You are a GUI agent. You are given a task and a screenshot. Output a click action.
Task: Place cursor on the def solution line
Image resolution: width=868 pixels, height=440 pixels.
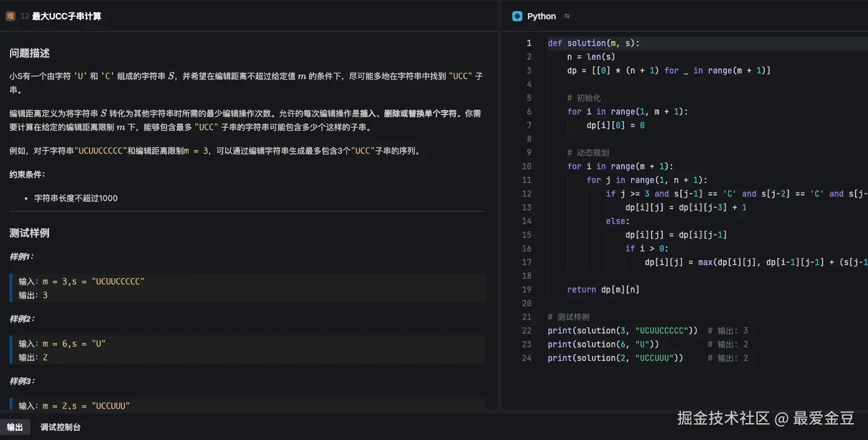(x=593, y=43)
